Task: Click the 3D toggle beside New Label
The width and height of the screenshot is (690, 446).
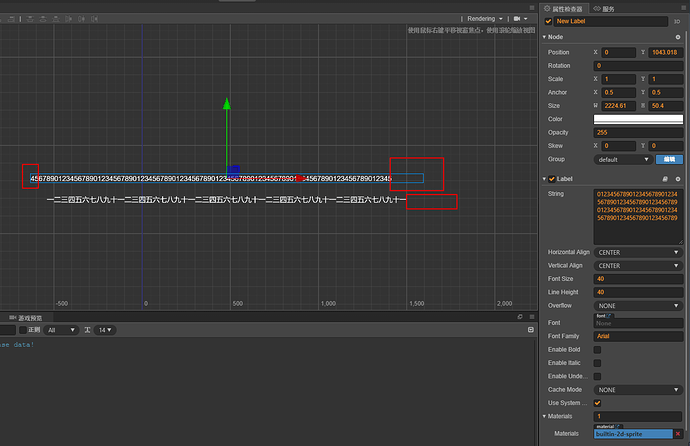Action: click(x=677, y=22)
